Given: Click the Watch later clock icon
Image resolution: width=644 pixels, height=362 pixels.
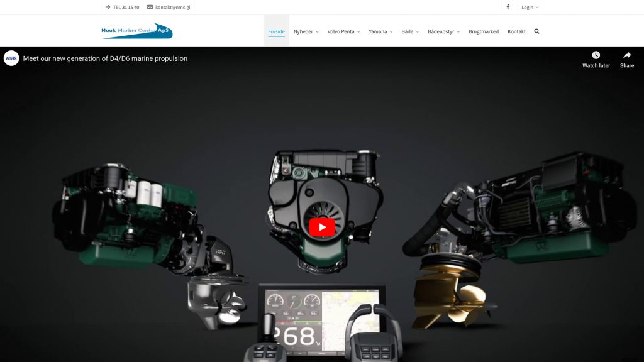Looking at the screenshot, I should 596,56.
